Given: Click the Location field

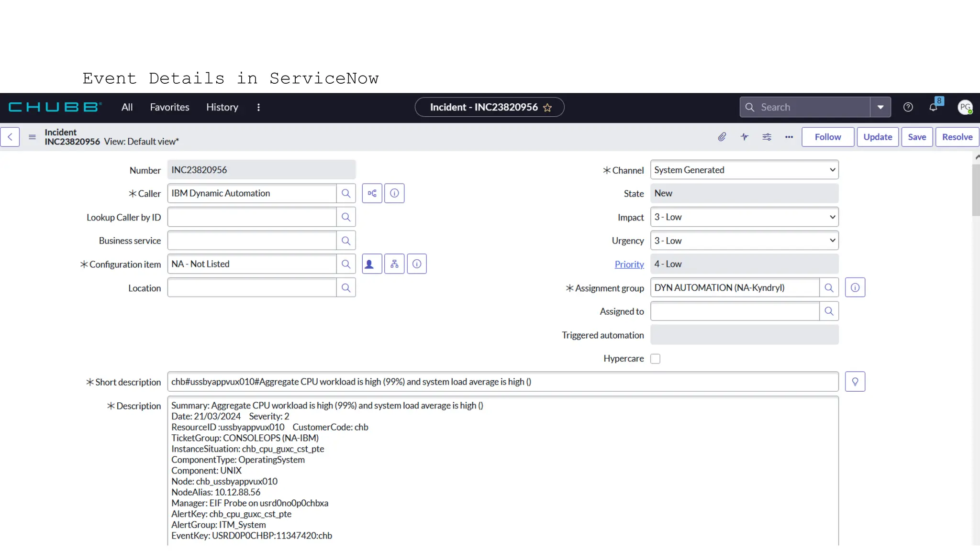Looking at the screenshot, I should (252, 288).
